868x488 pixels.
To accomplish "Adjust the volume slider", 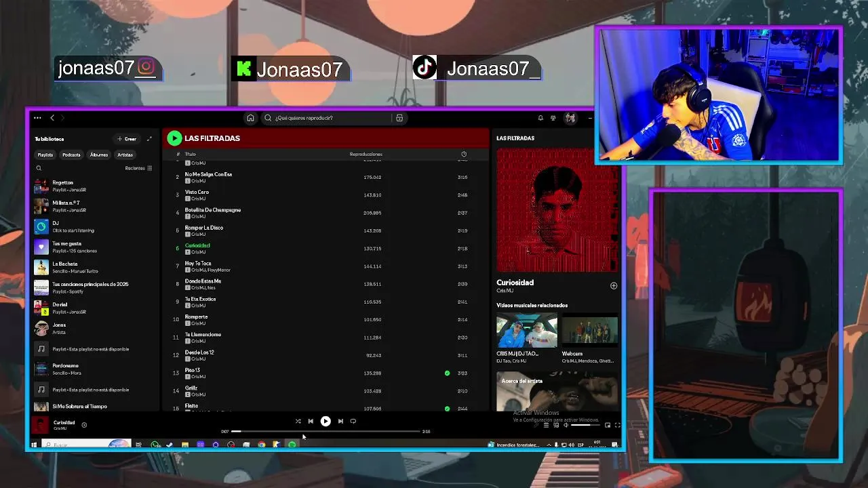I will click(585, 425).
